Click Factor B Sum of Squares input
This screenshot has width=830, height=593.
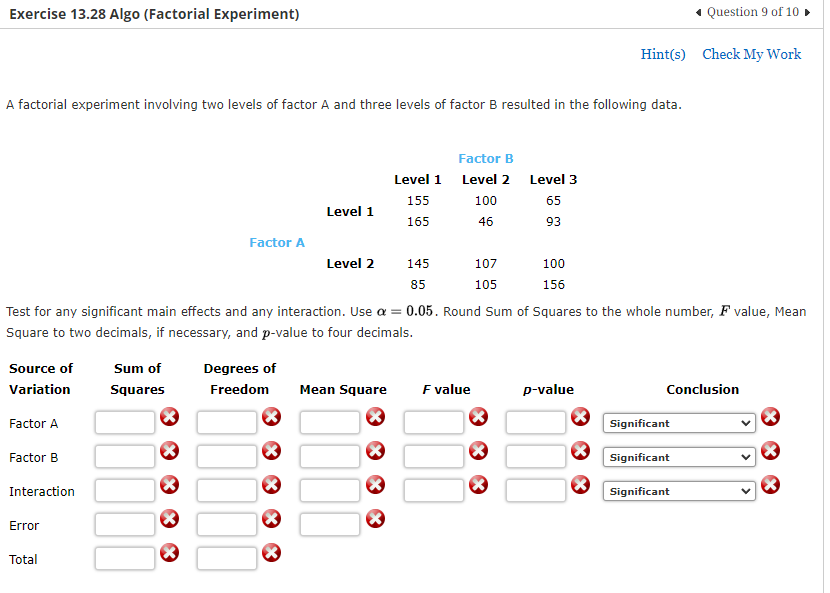click(125, 456)
